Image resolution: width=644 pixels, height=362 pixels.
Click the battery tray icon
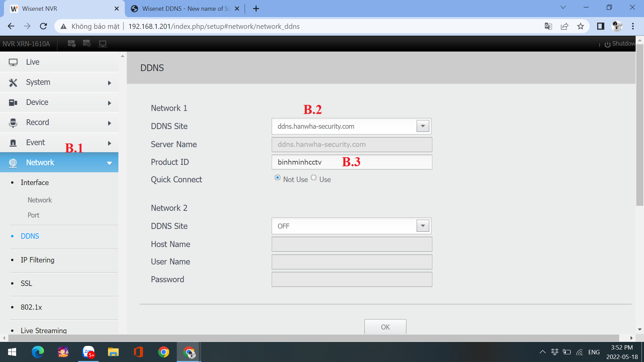(x=567, y=352)
